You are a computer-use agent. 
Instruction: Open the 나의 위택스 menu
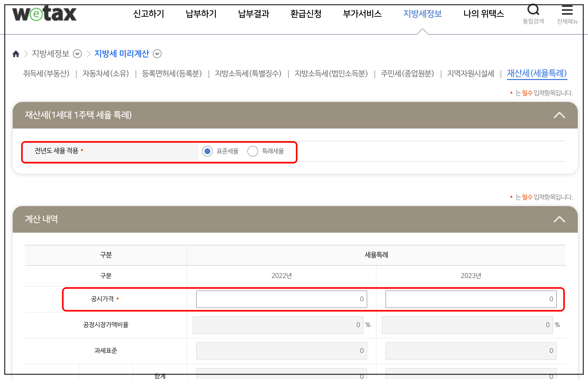tap(483, 14)
